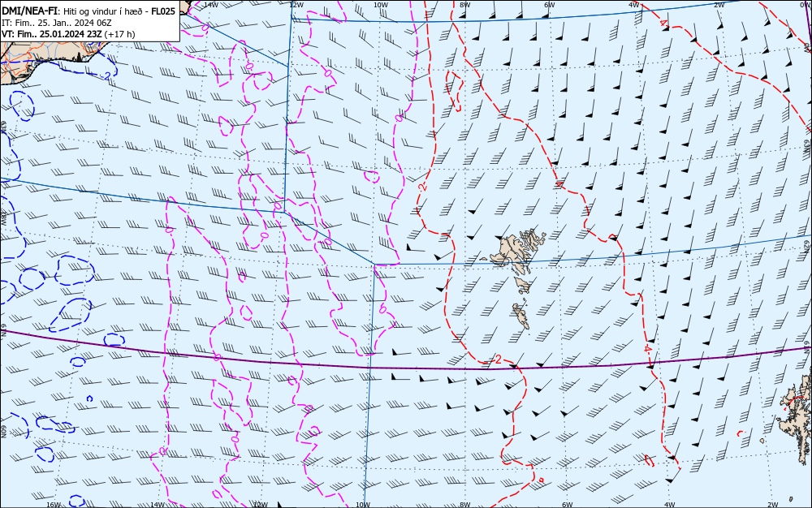Click the 10W label on top edge
The height and width of the screenshot is (508, 812).
click(x=380, y=4)
